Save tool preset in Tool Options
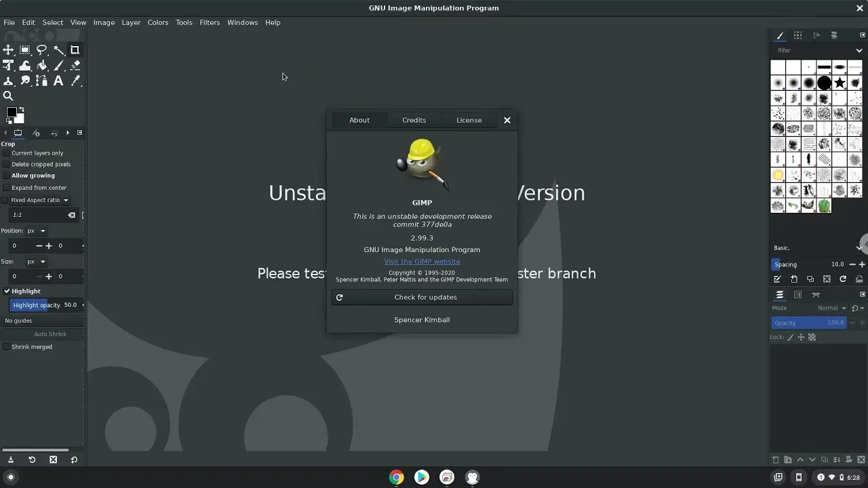Viewport: 868px width, 488px height. [11, 460]
